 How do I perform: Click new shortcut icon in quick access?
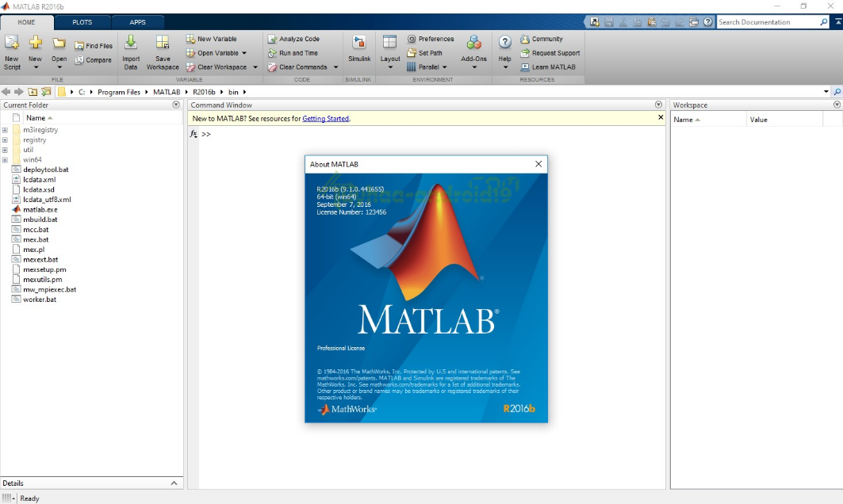[595, 22]
